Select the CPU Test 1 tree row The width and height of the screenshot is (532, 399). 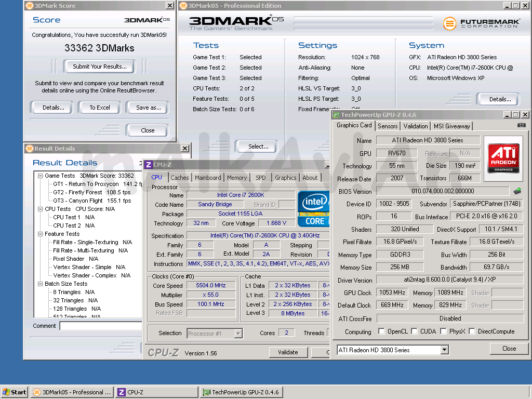[x=74, y=217]
